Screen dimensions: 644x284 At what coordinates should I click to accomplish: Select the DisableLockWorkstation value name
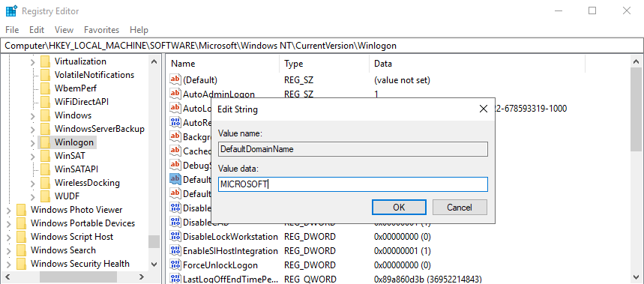point(230,237)
